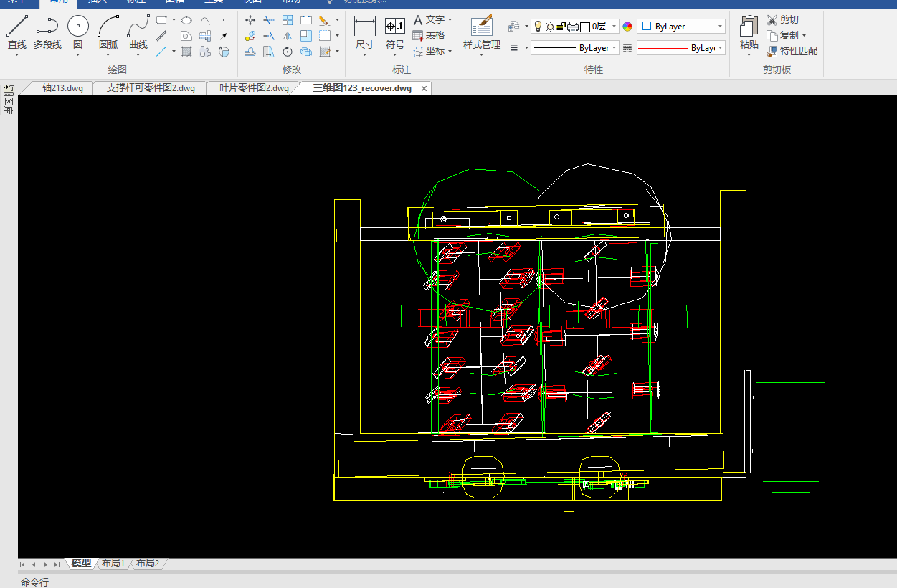897x588 pixels.
Task: Activate the Array tool in 修改
Action: [x=288, y=20]
